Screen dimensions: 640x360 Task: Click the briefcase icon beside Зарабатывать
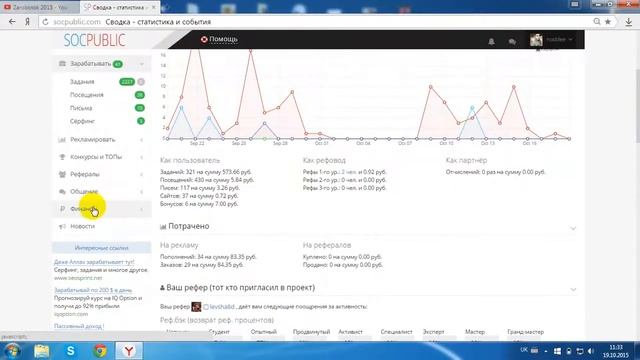coord(62,64)
